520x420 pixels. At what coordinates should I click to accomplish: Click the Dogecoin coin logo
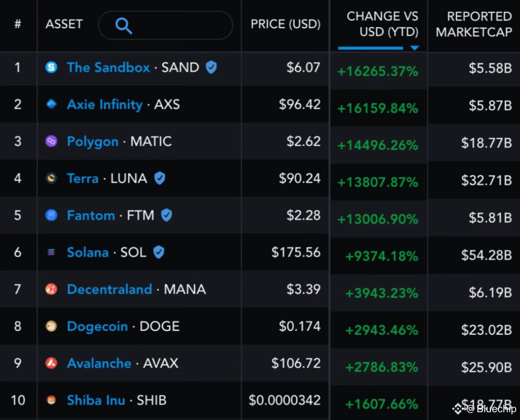[52, 326]
